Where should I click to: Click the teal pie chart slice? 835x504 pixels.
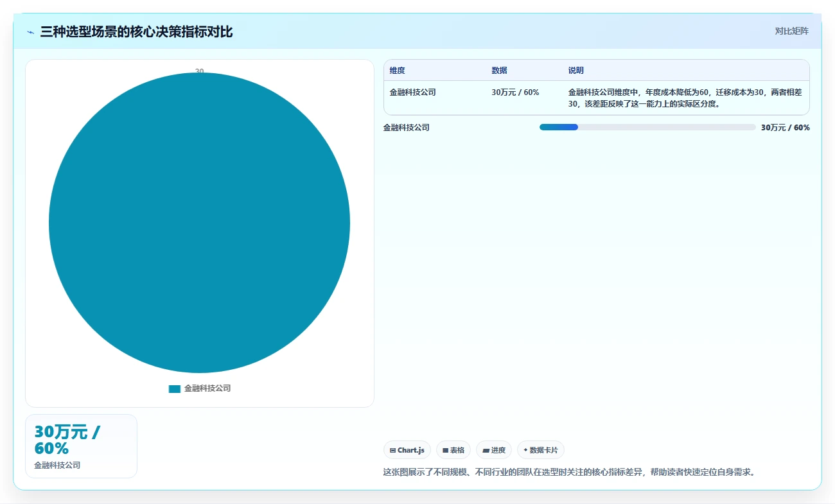coord(199,223)
